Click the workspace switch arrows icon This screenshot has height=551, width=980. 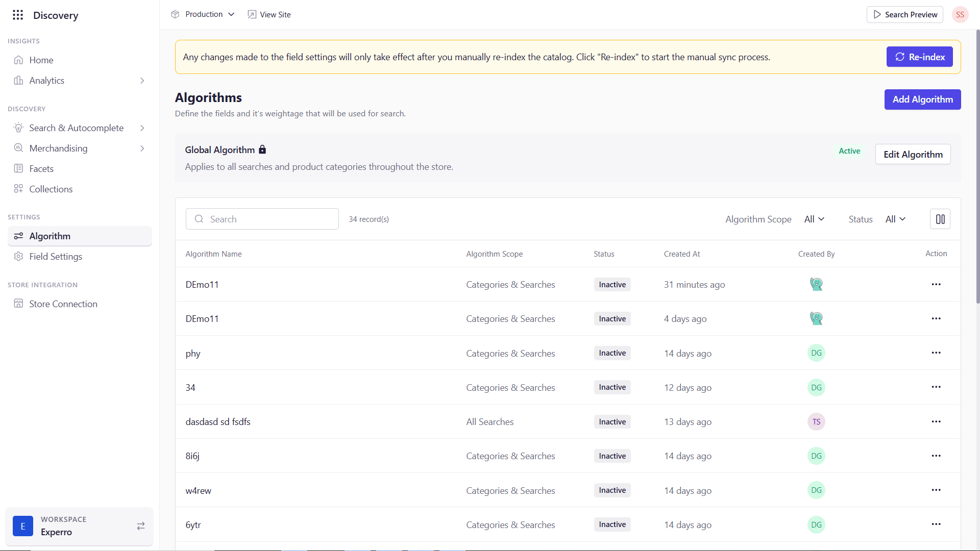tap(141, 526)
